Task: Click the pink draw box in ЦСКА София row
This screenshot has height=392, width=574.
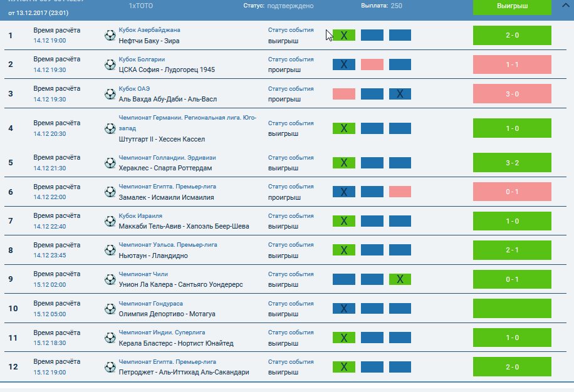Action: [372, 64]
